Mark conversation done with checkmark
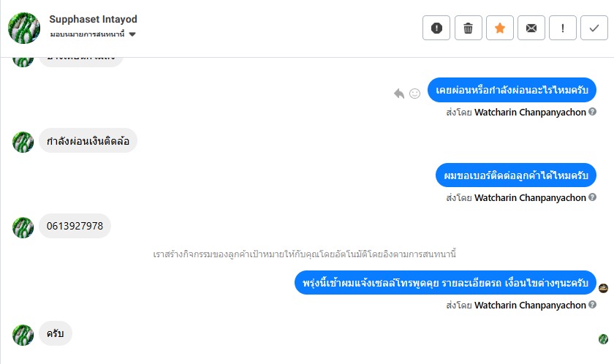 point(594,29)
